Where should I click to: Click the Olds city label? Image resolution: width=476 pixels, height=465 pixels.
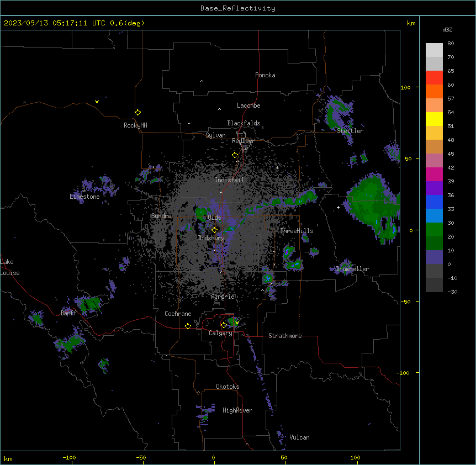coord(214,218)
